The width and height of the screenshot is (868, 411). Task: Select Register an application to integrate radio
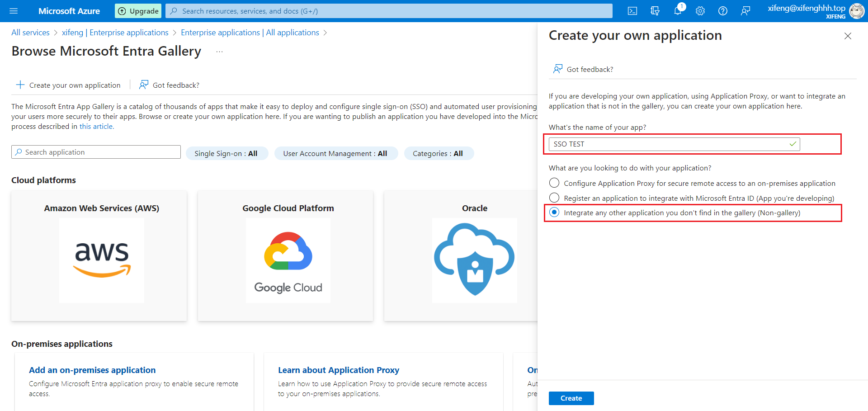554,198
